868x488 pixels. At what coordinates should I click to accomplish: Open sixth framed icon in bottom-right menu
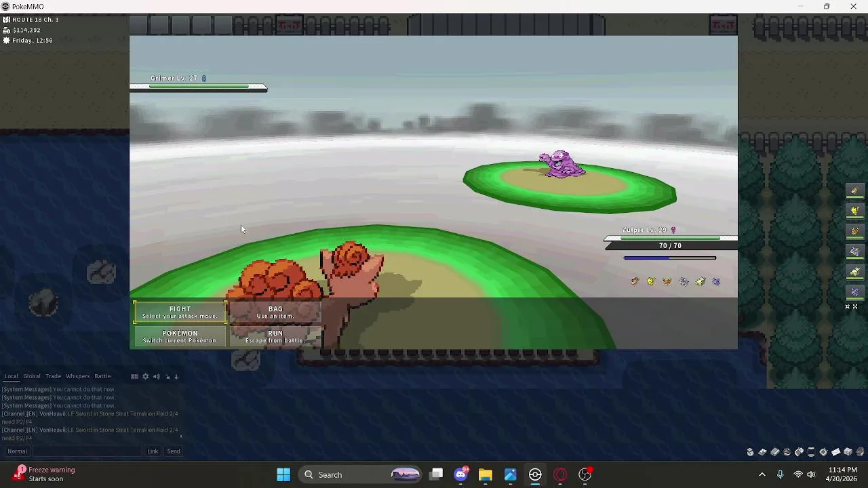pyautogui.click(x=811, y=452)
